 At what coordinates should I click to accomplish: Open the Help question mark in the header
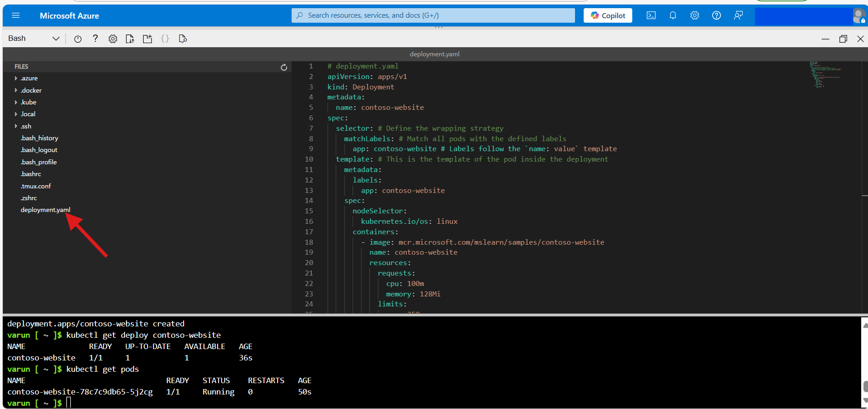[716, 15]
